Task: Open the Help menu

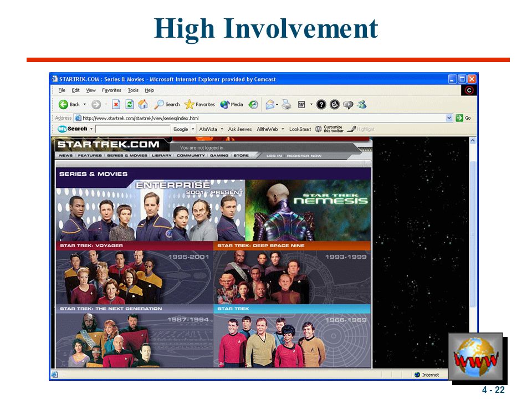Action: click(x=149, y=90)
